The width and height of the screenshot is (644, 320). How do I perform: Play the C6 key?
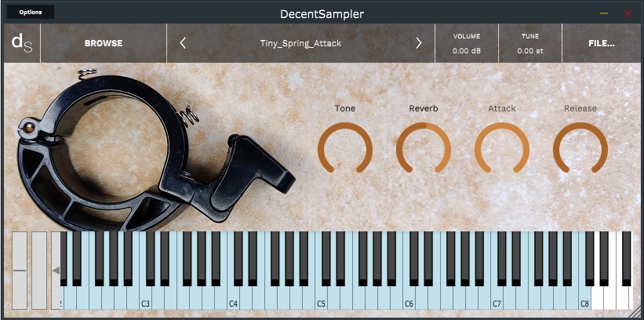point(409,299)
